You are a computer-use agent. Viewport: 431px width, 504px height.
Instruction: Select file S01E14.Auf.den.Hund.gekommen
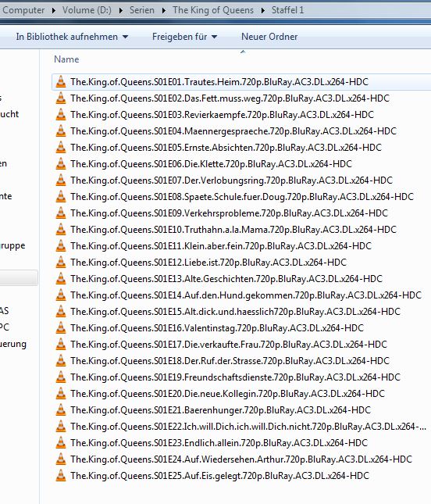coord(246,295)
